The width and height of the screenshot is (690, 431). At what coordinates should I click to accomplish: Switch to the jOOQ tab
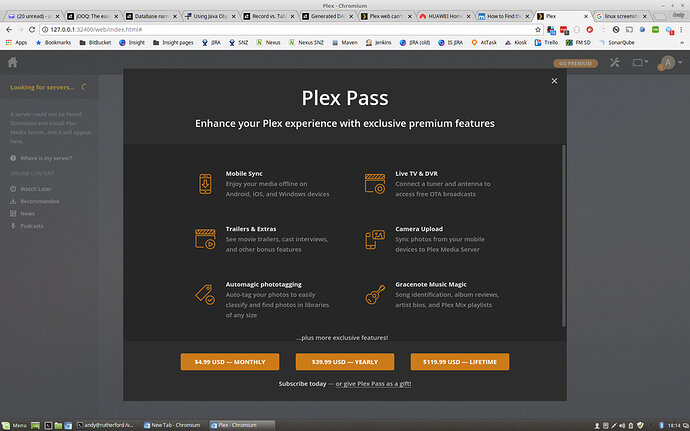pyautogui.click(x=93, y=16)
